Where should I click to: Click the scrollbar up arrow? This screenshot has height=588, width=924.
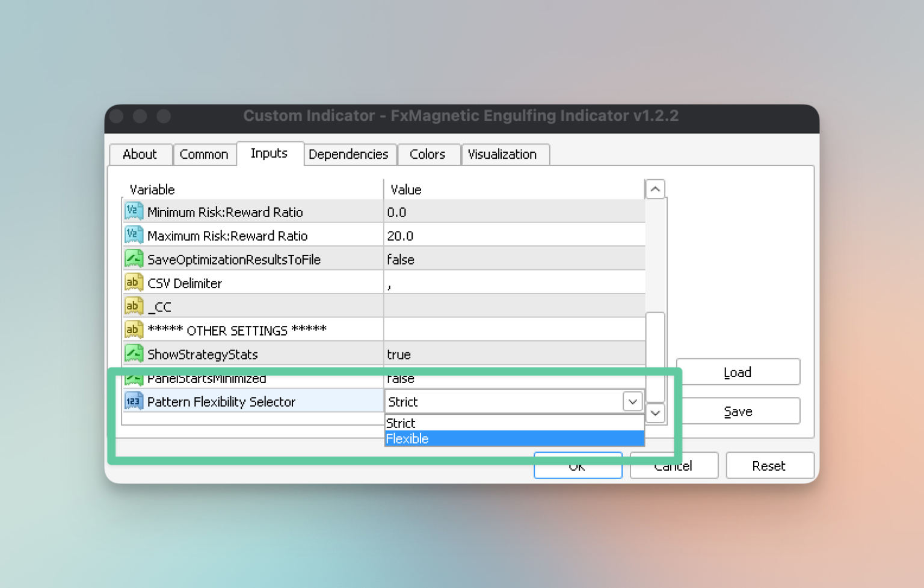point(655,189)
